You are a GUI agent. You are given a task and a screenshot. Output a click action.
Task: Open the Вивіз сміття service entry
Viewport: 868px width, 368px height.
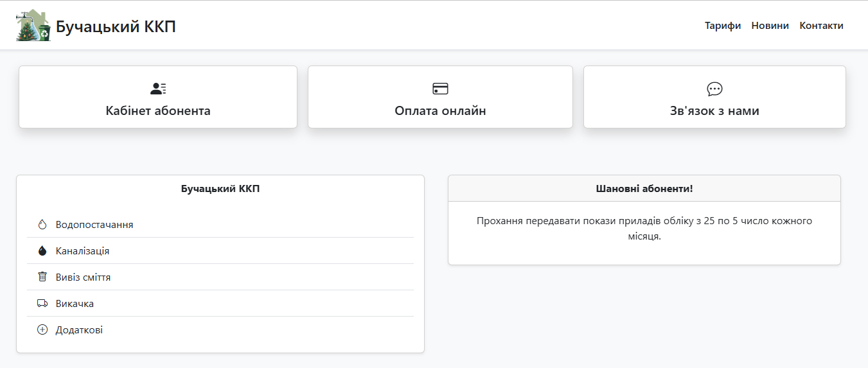pos(83,277)
